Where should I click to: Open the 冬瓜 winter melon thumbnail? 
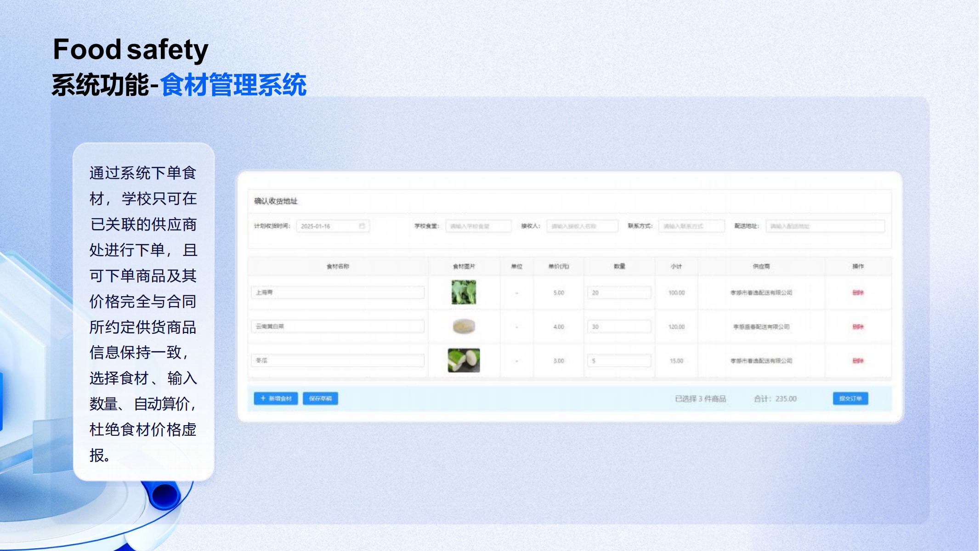(464, 360)
